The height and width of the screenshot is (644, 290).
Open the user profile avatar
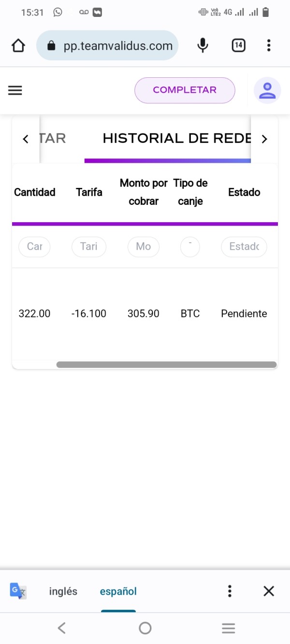(267, 90)
